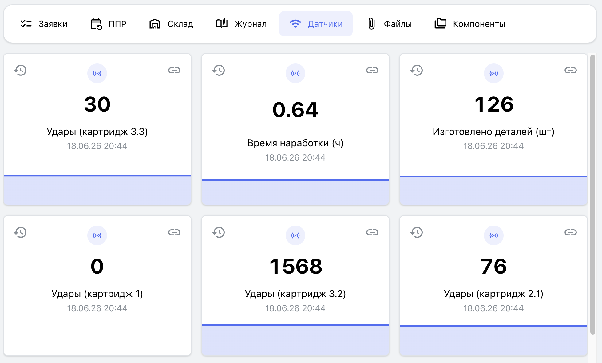Click the value 1568 on cartridge 3.2 card
602x363 pixels.
pyautogui.click(x=296, y=267)
